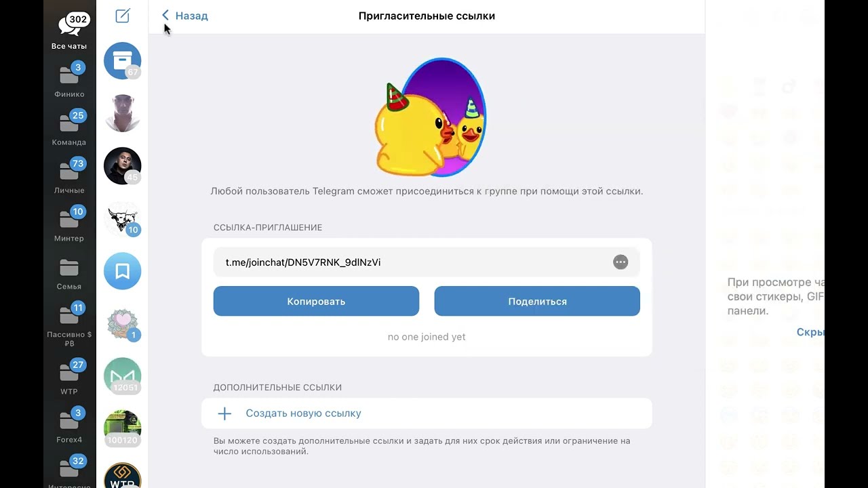
Task: Click Создать новую ссылку link
Action: (303, 413)
